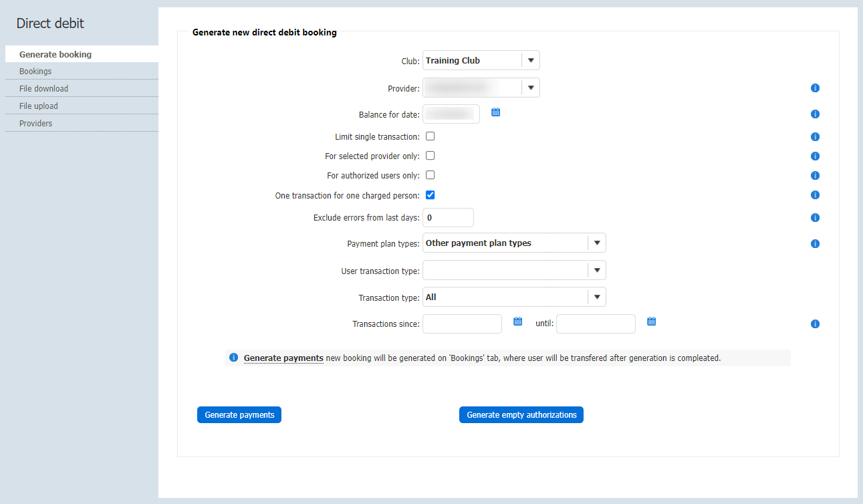This screenshot has width=863, height=504.
Task: Click Generate empty authorizations button
Action: tap(521, 415)
